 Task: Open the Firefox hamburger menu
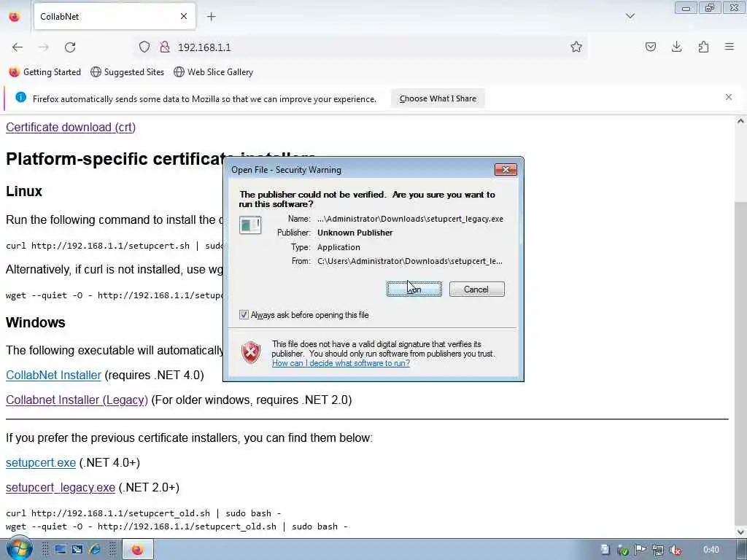tap(729, 47)
